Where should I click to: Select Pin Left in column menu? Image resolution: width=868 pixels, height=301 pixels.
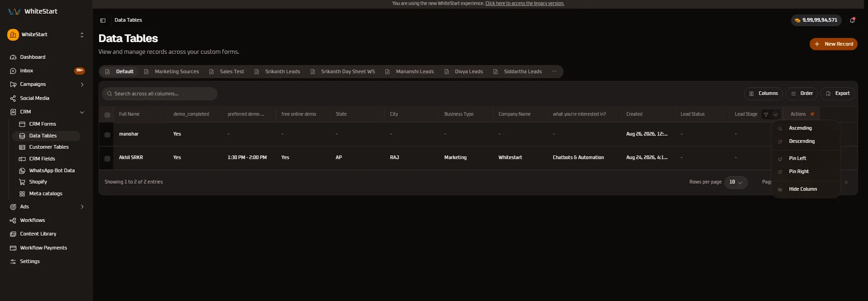click(806, 159)
